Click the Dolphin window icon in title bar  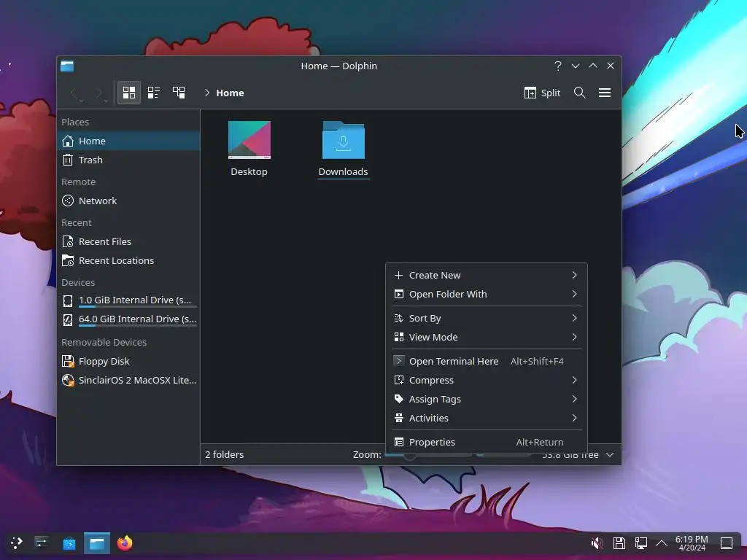pyautogui.click(x=67, y=66)
